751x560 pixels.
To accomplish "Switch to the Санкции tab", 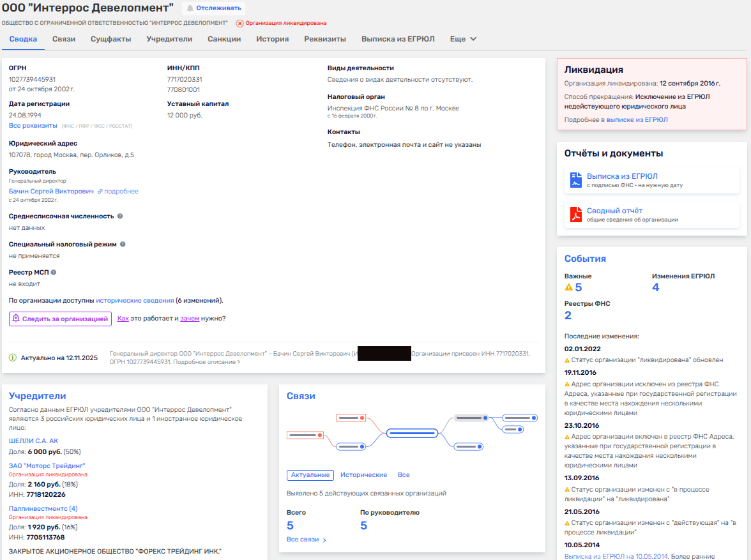I will [x=224, y=39].
